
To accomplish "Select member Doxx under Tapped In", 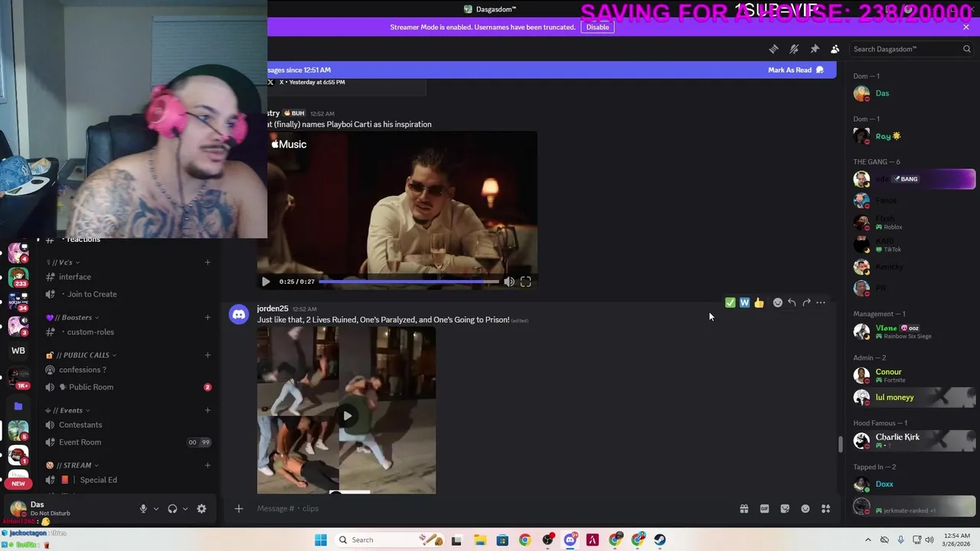I will (x=913, y=484).
